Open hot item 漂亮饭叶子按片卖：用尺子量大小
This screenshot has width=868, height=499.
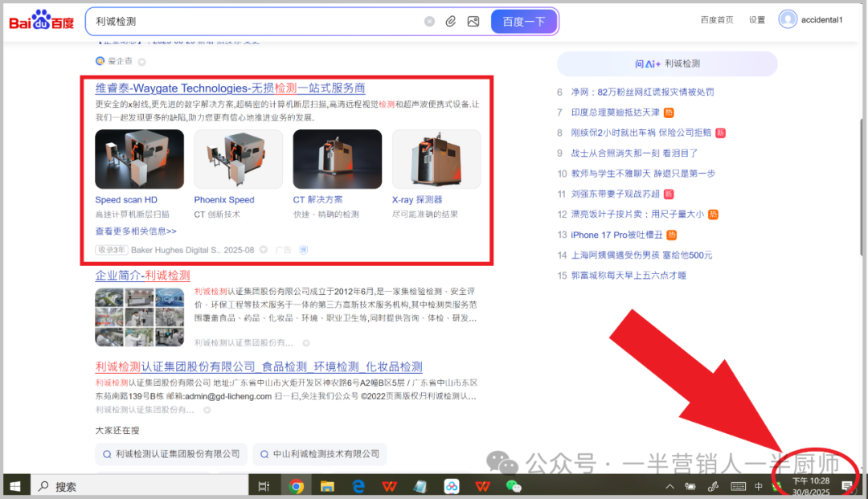pos(637,215)
